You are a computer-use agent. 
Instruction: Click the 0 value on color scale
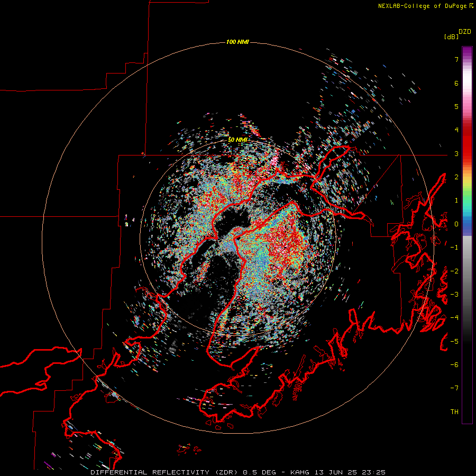click(456, 224)
